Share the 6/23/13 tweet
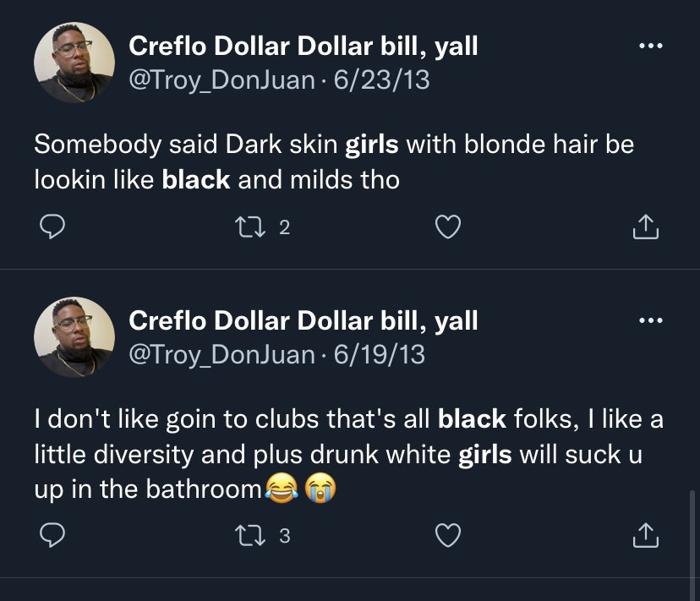This screenshot has width=700, height=601. [646, 227]
